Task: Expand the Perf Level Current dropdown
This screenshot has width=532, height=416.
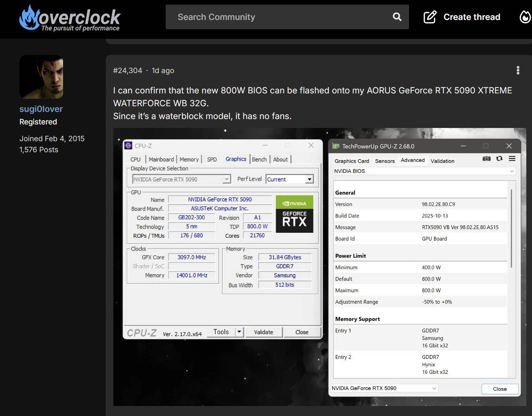Action: (309, 179)
